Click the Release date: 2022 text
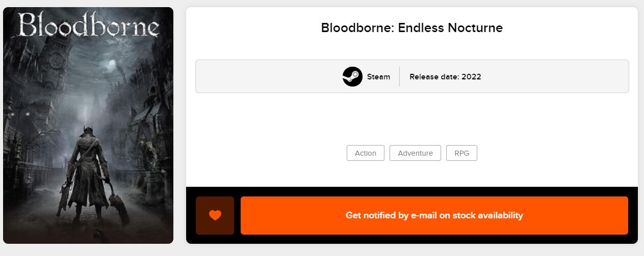Screen dimensions: 644x256 tap(445, 77)
